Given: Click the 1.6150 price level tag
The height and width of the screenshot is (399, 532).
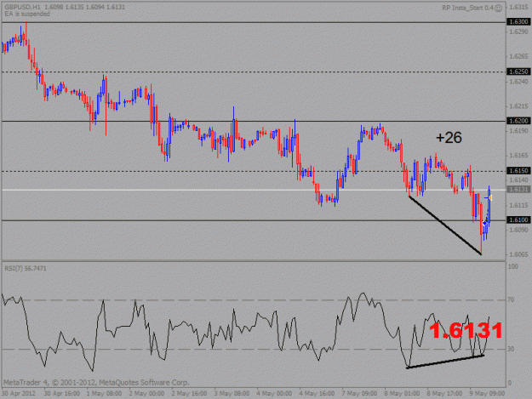Looking at the screenshot, I should click(518, 171).
